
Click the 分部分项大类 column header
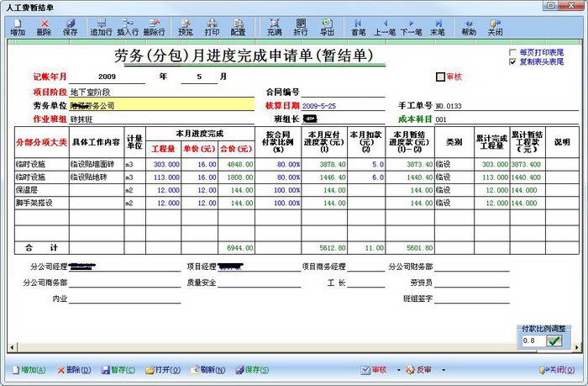[42, 142]
